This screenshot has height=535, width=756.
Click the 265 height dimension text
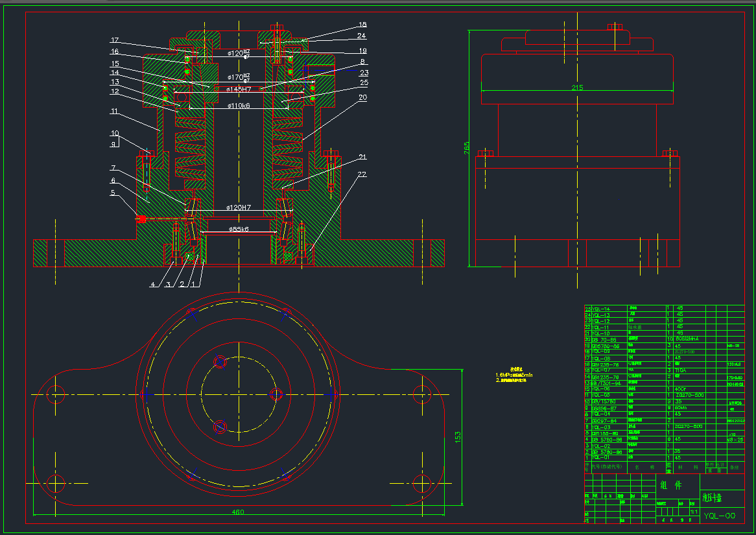(467, 148)
